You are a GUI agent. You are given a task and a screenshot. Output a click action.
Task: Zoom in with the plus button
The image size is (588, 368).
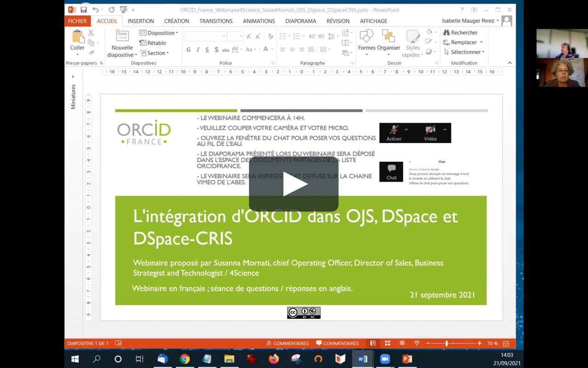pyautogui.click(x=479, y=343)
